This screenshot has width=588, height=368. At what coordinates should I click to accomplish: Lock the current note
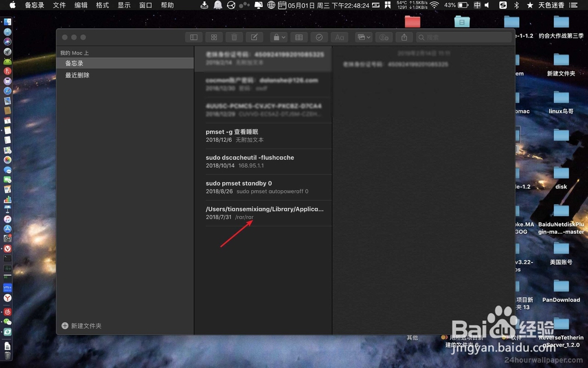click(275, 37)
